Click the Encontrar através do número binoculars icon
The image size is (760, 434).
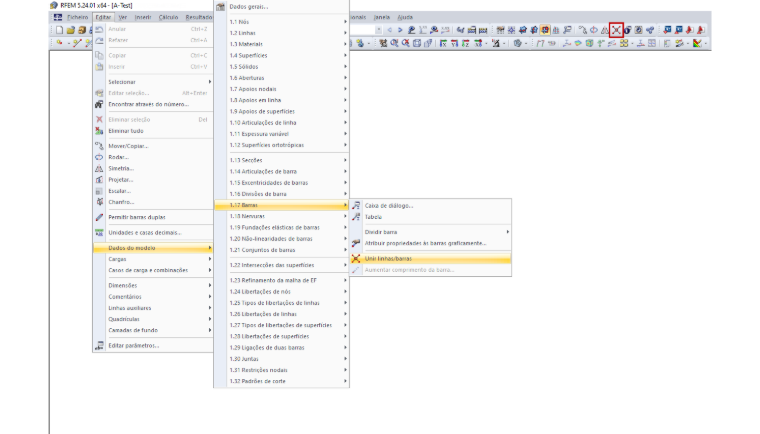[99, 104]
